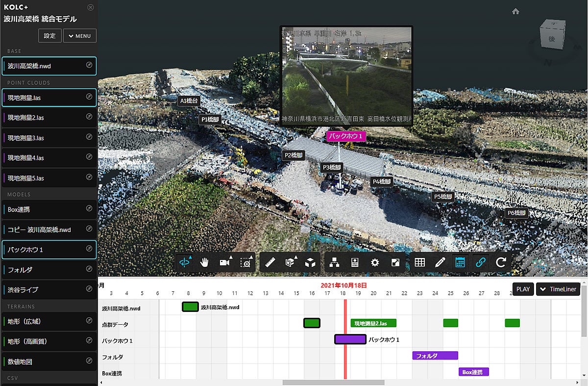Image resolution: width=588 pixels, height=386 pixels.
Task: Open compass icon for コピー 波川高架橋.nwd
Action: pos(89,229)
